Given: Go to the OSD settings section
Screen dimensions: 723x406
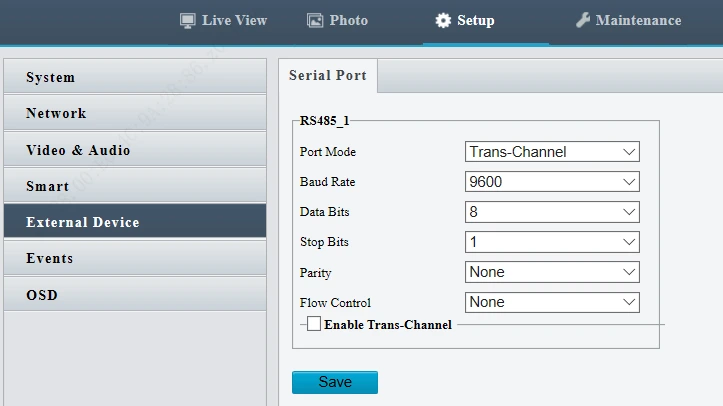Looking at the screenshot, I should (134, 295).
